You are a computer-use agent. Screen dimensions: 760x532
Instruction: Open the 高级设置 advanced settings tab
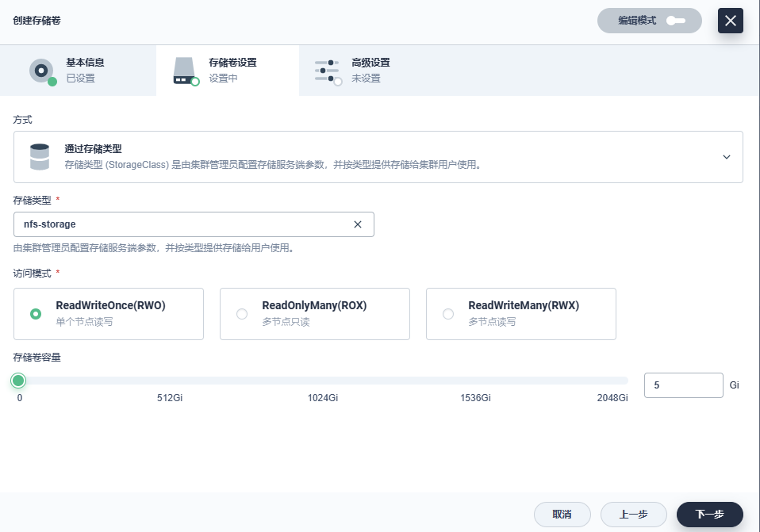(x=370, y=71)
